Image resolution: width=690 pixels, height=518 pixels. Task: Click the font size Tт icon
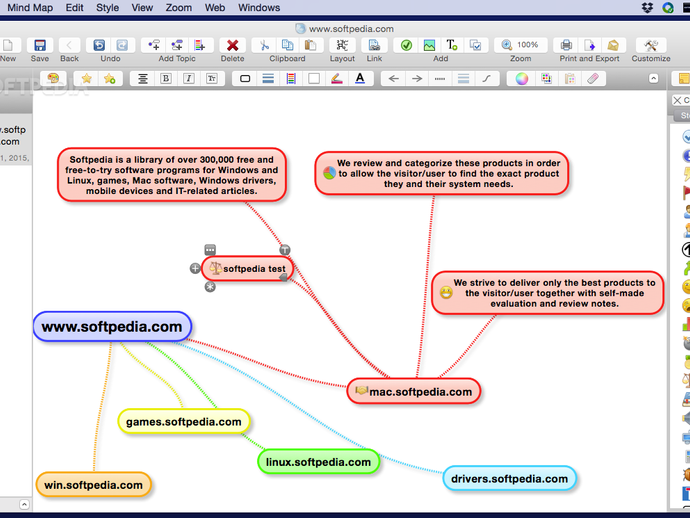(212, 78)
